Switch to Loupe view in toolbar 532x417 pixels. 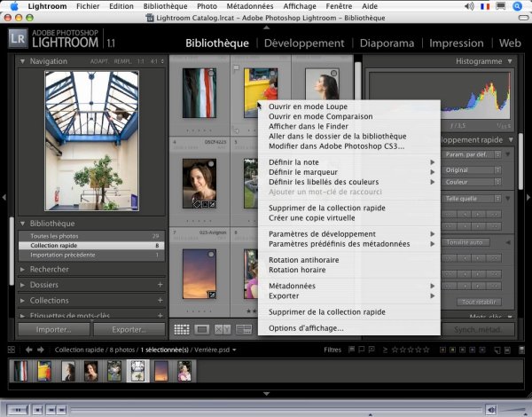(202, 329)
